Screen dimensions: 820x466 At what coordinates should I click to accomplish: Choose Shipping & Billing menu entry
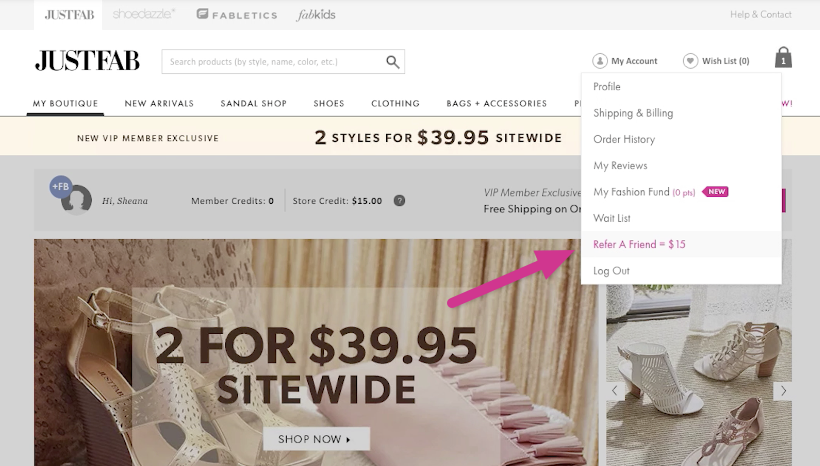click(633, 113)
